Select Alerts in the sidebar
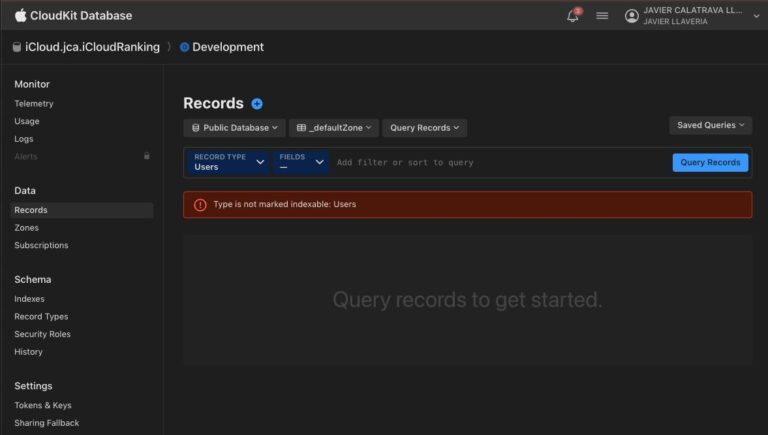Viewport: 768px width, 435px height. [26, 157]
